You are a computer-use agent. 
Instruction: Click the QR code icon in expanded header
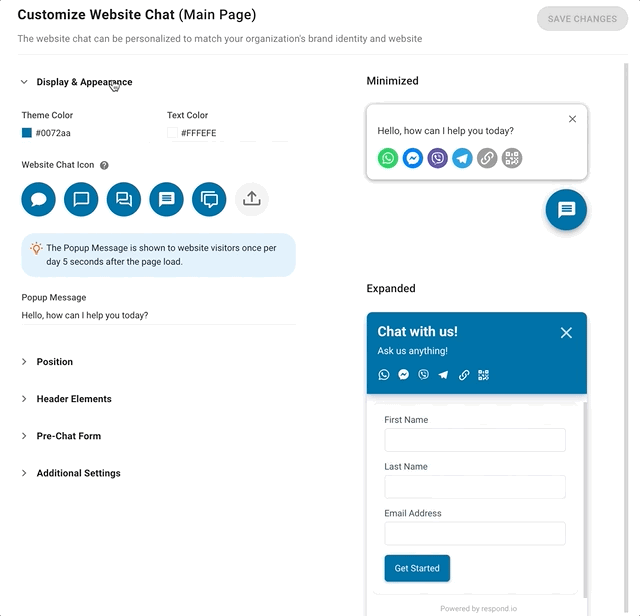point(483,375)
